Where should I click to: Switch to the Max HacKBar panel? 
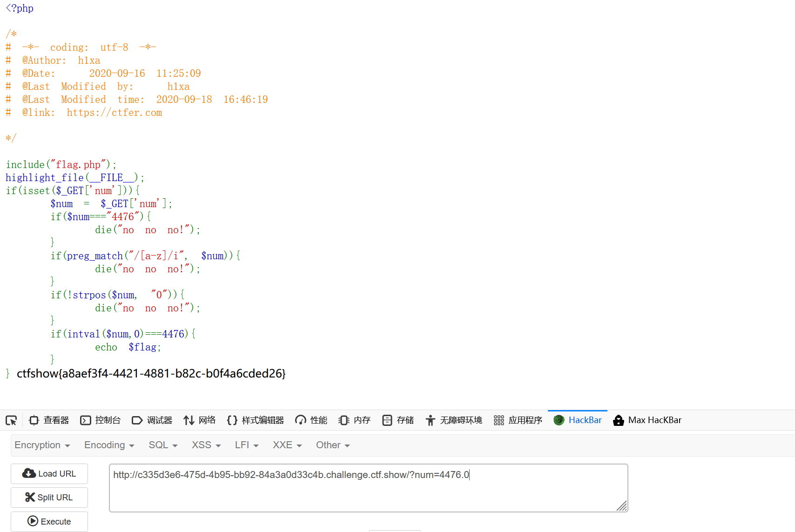(647, 420)
